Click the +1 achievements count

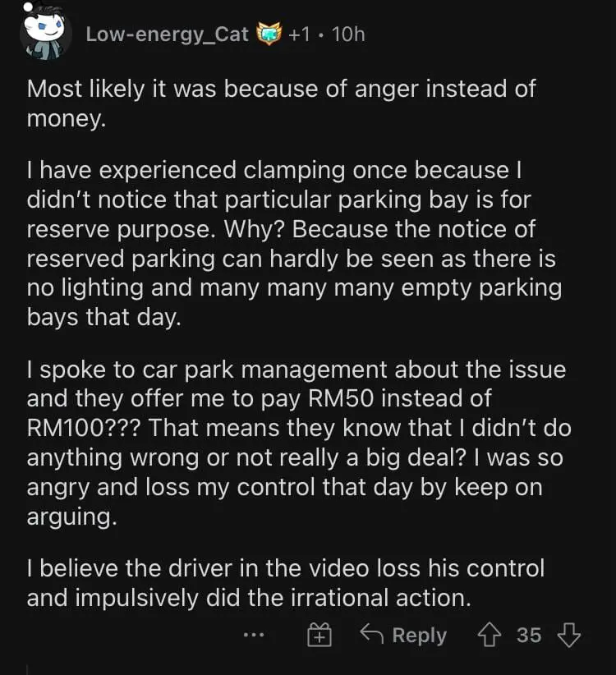click(x=301, y=34)
